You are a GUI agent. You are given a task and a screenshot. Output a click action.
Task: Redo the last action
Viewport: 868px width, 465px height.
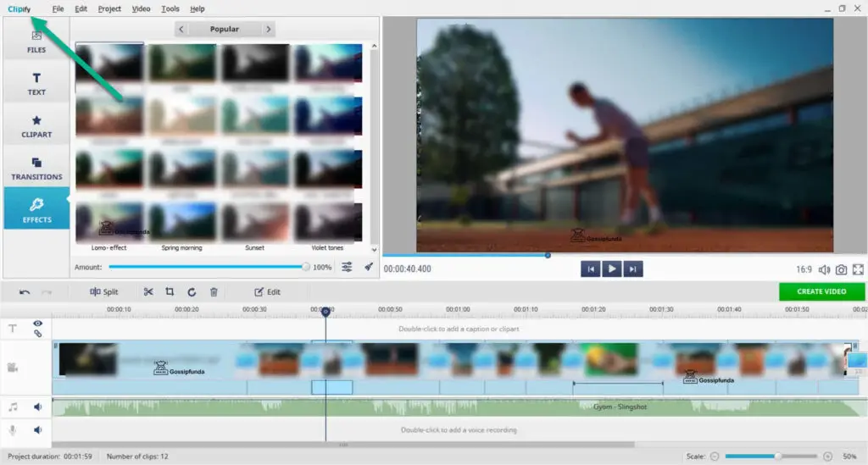(x=47, y=292)
